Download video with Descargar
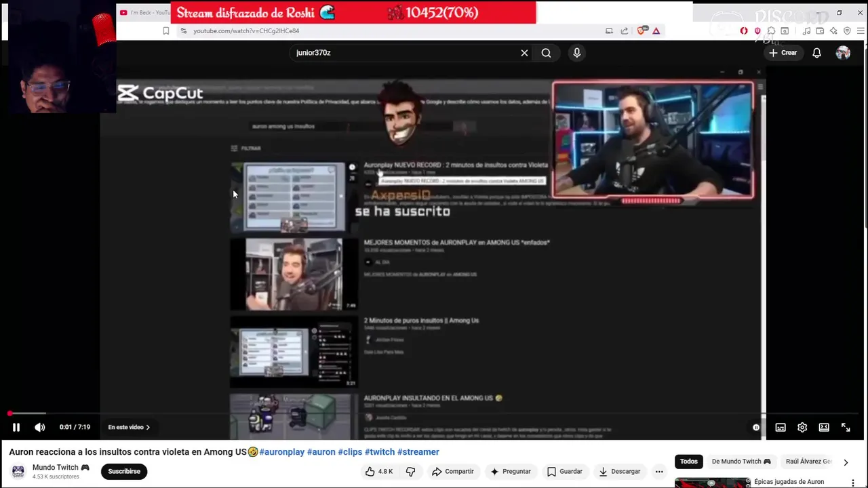Image resolution: width=868 pixels, height=488 pixels. pos(620,472)
